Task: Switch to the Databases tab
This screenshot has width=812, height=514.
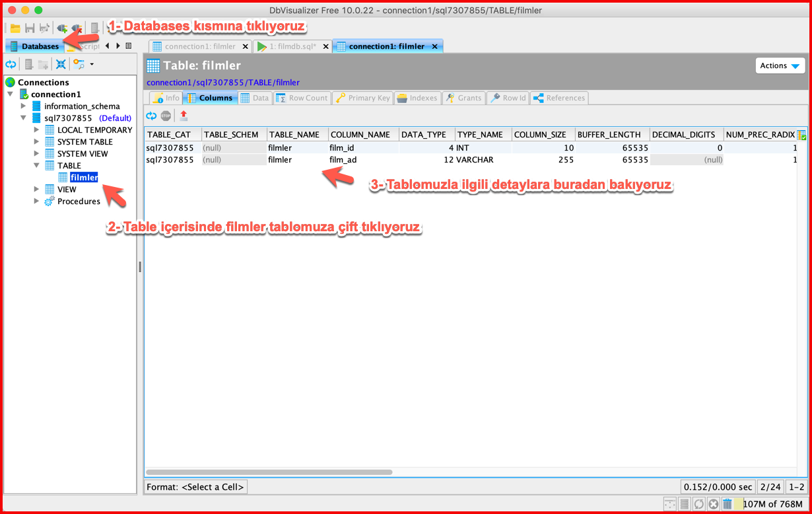Action: tap(35, 46)
